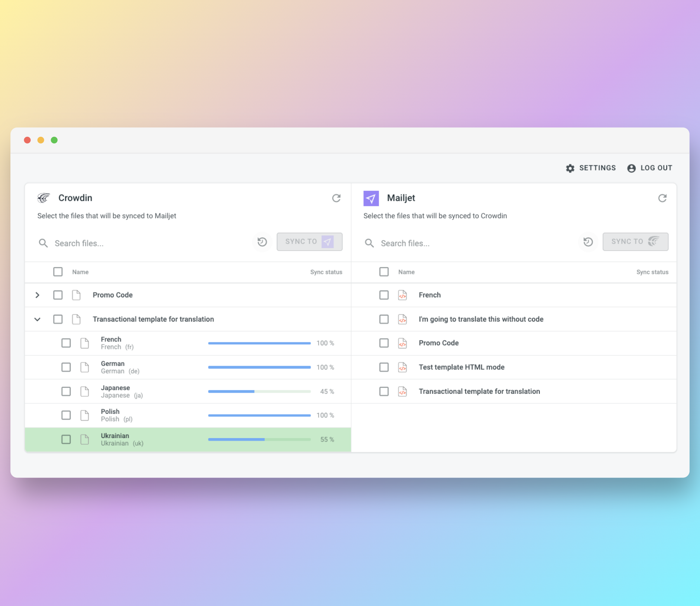This screenshot has height=606, width=700.
Task: Check the Ukrainian (uk) translation checkbox
Action: pyautogui.click(x=66, y=440)
